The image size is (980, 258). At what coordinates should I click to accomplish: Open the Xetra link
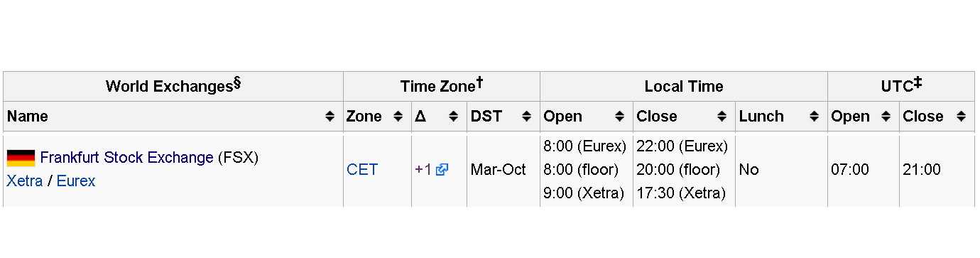click(x=25, y=181)
